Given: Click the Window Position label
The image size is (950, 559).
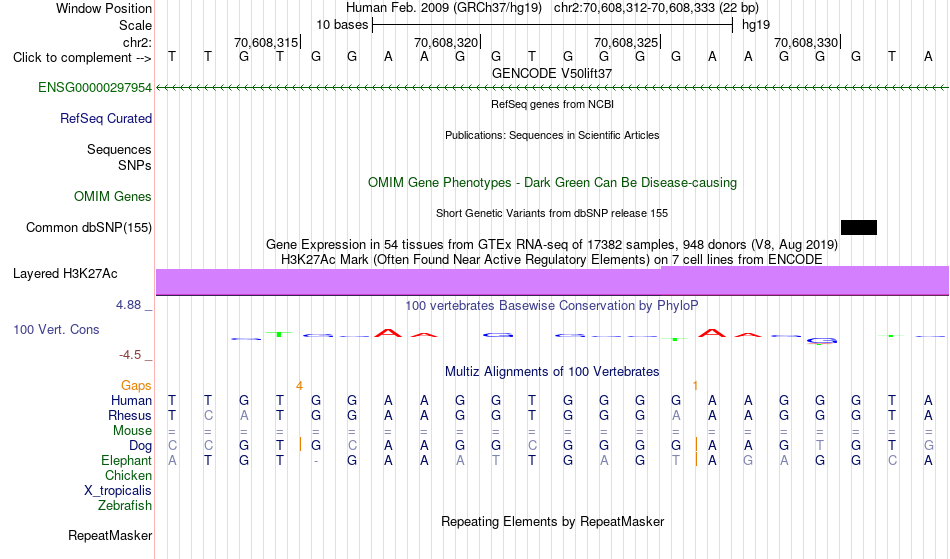Looking at the screenshot, I should point(104,8).
